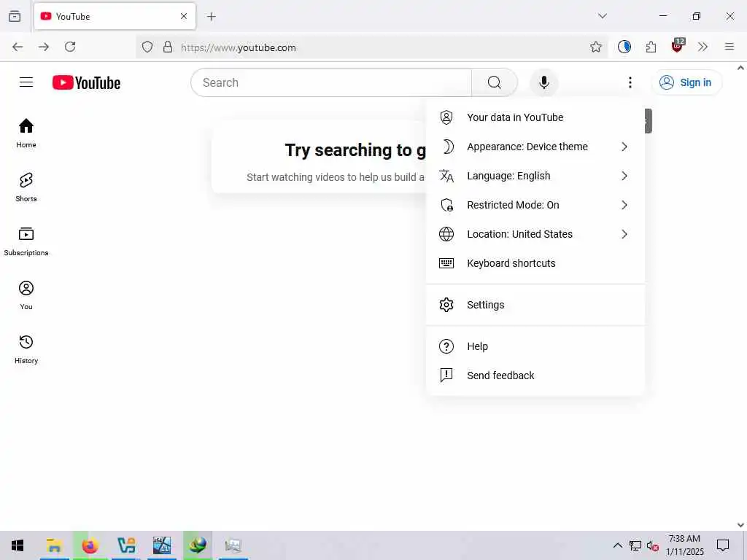Image resolution: width=747 pixels, height=560 pixels.
Task: Expand Restricted Mode: On option
Action: click(x=535, y=205)
